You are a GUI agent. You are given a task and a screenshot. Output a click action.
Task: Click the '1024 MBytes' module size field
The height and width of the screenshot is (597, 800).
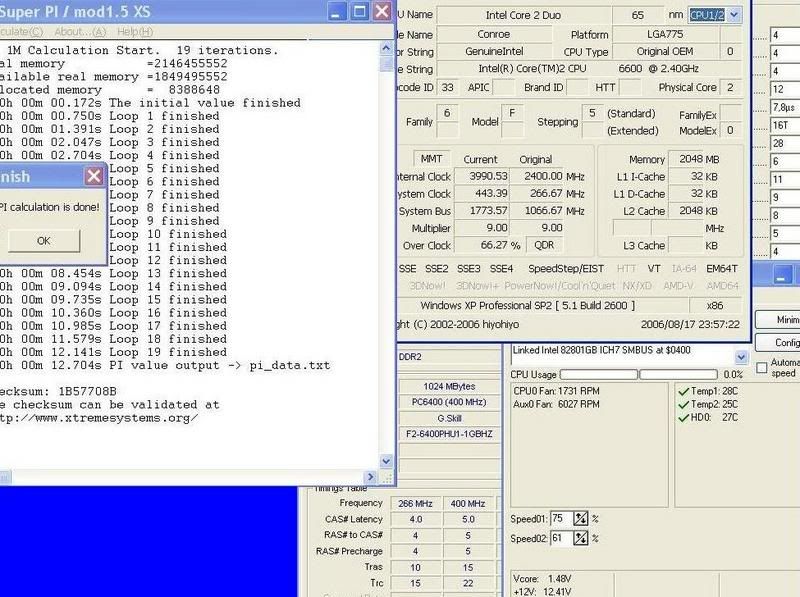tap(449, 386)
